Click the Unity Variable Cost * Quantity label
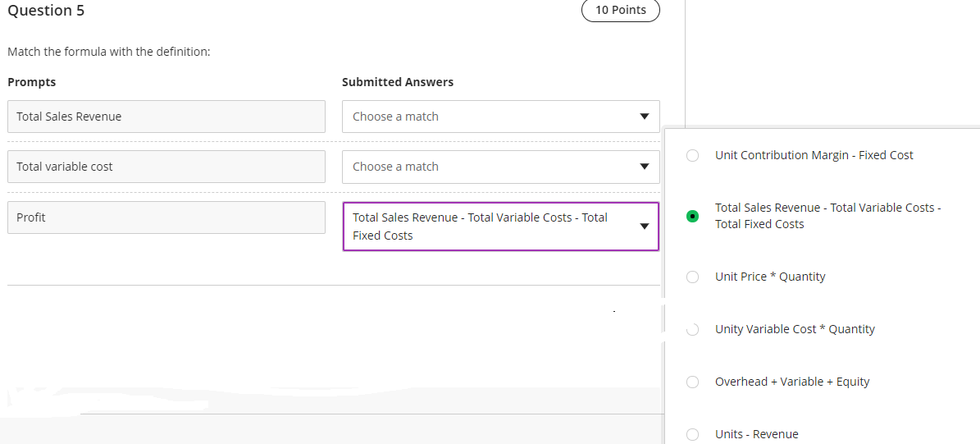Viewport: 980px width, 444px height. (795, 329)
